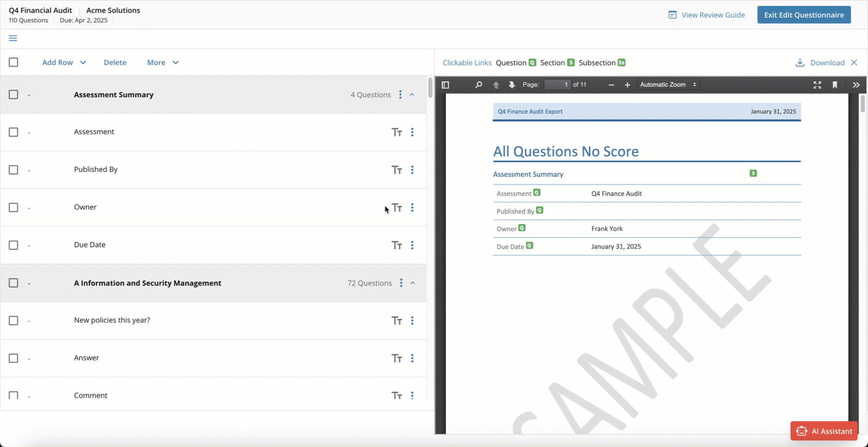Switch PDF to presentation fullscreen mode
The width and height of the screenshot is (868, 447).
[x=817, y=85]
